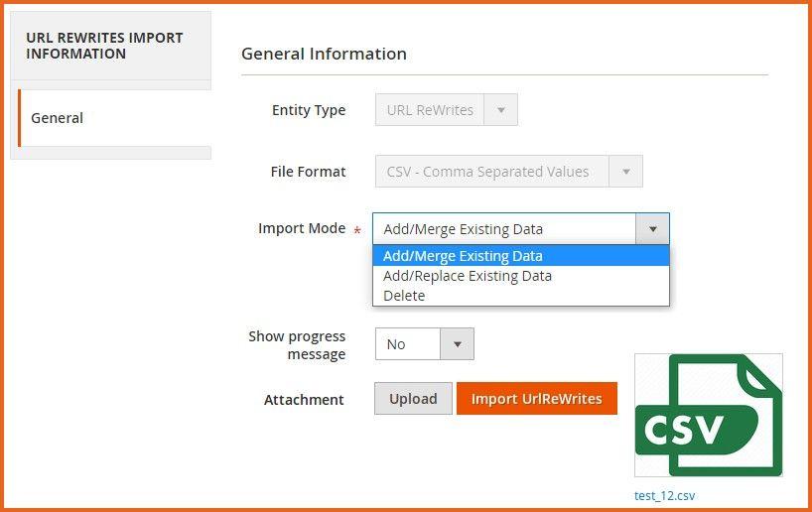Viewport: 812px width, 512px height.
Task: Choose Add/Replace Existing Data option
Action: [467, 276]
